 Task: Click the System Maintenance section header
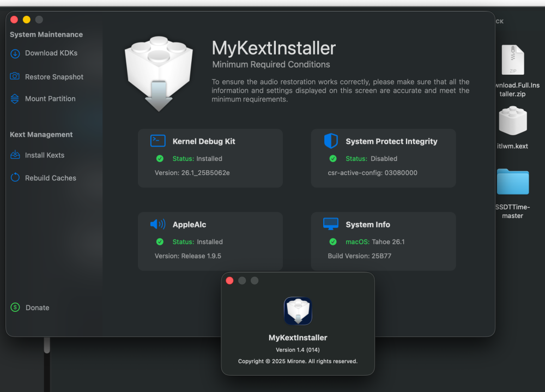pos(46,34)
